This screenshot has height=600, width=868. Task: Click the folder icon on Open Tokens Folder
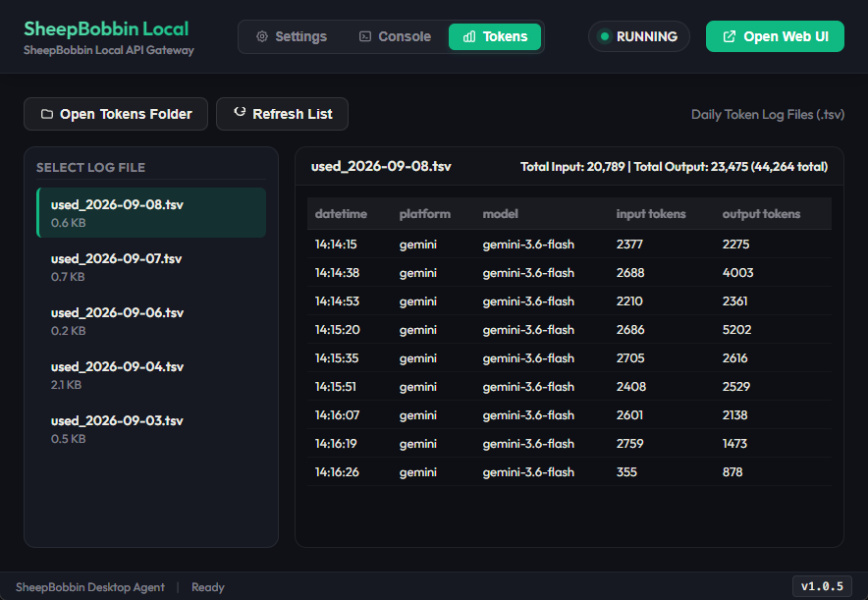[47, 114]
